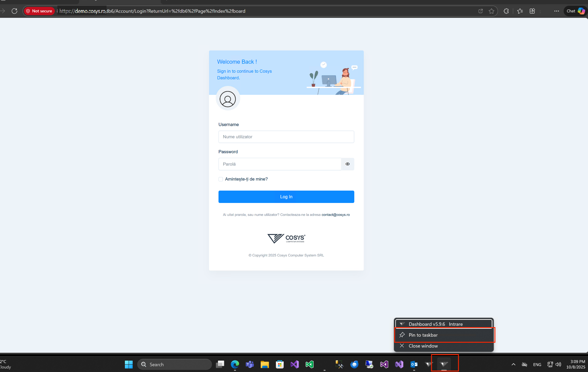588x372 pixels.
Task: Click the taskbar Search box
Action: pos(175,365)
